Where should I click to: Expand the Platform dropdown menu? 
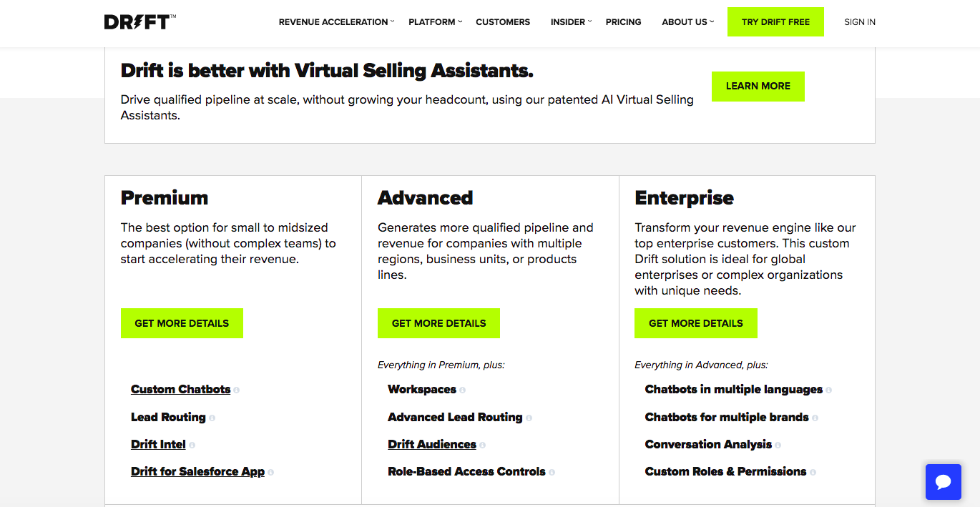(x=435, y=22)
